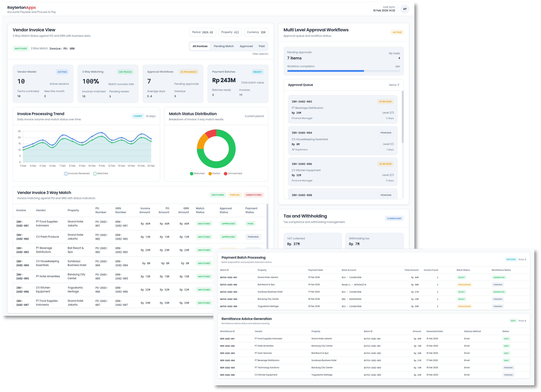This screenshot has height=392, width=541.
Task: Click the Partial legend orange dot
Action: pyautogui.click(x=210, y=174)
